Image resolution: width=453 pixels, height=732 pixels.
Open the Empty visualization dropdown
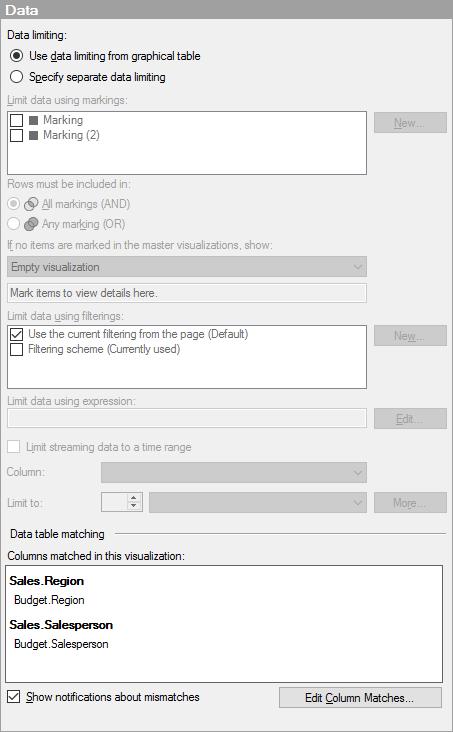[187, 267]
